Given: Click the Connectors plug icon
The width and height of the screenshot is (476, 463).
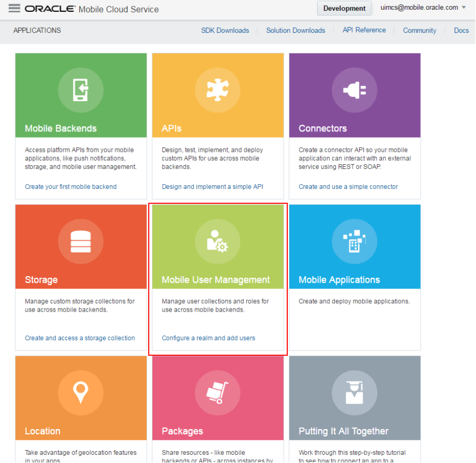Looking at the screenshot, I should click(x=354, y=90).
